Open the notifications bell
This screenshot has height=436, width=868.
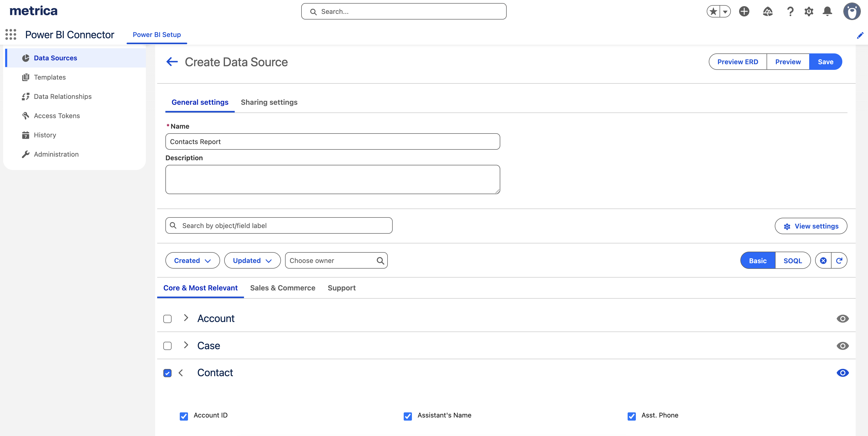[827, 12]
